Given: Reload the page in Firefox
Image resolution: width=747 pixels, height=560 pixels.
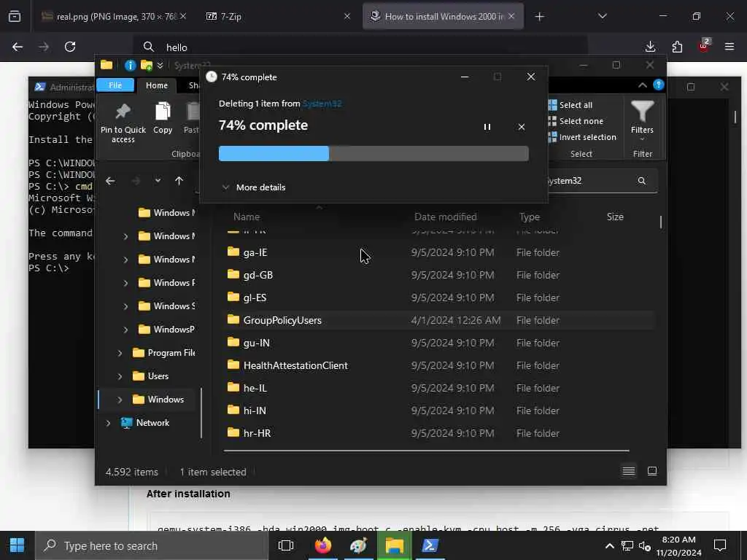Looking at the screenshot, I should tap(70, 47).
